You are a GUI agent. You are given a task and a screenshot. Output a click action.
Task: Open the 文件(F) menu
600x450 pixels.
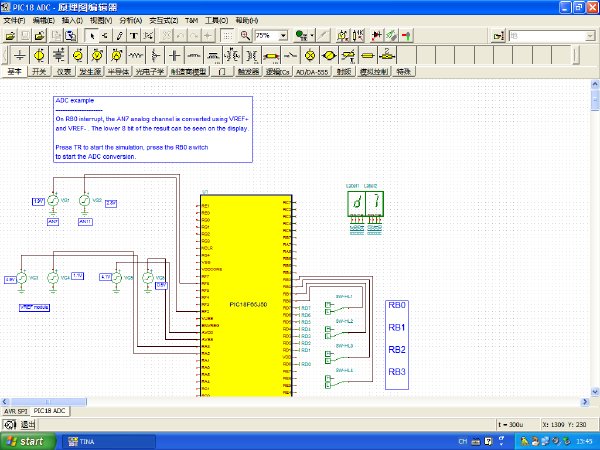15,21
